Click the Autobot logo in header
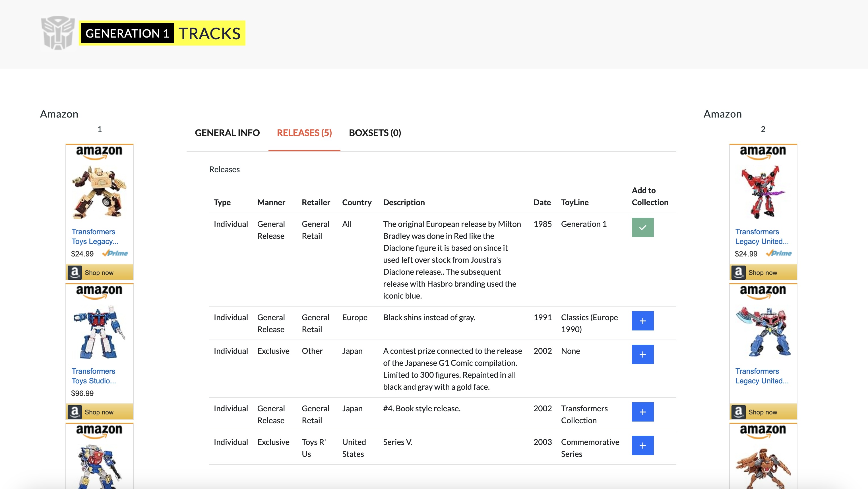This screenshot has height=489, width=868. coord(58,33)
